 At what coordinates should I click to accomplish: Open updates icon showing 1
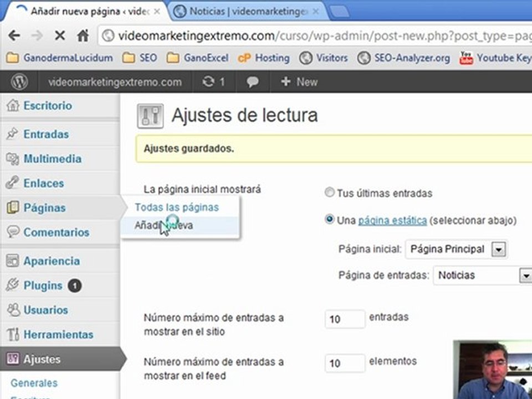pyautogui.click(x=213, y=82)
